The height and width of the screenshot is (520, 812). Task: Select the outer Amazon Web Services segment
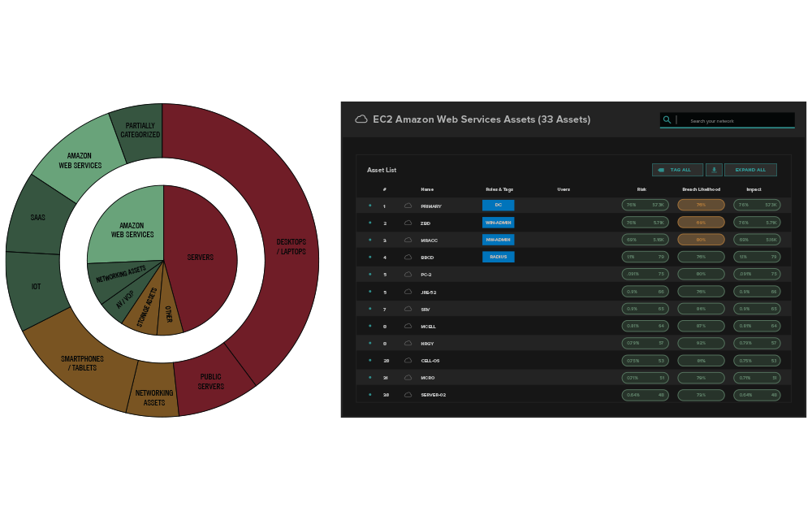pyautogui.click(x=80, y=161)
